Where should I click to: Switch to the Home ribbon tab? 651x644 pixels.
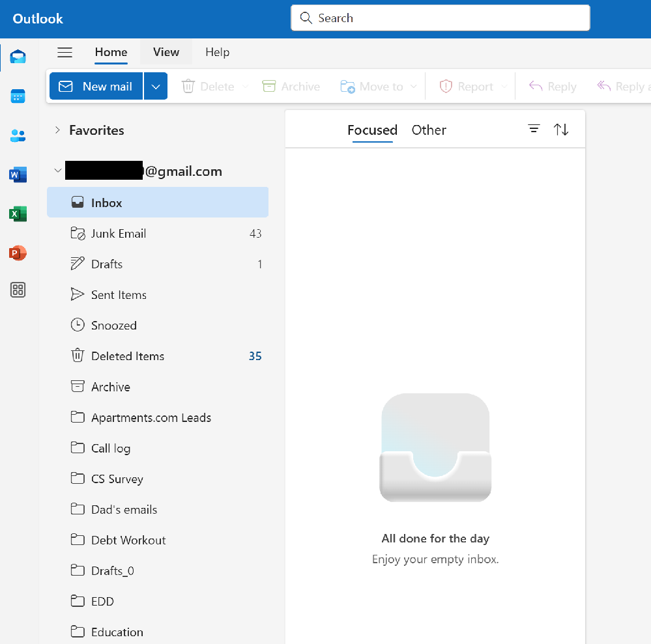111,52
